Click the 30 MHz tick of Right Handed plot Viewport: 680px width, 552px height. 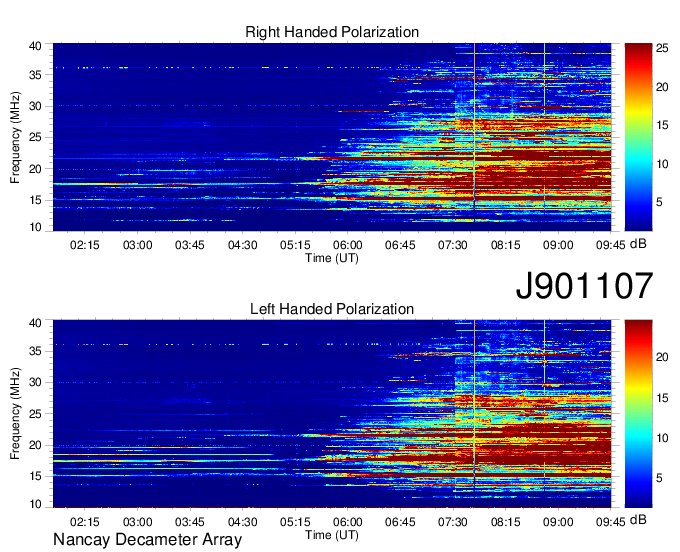click(x=36, y=106)
